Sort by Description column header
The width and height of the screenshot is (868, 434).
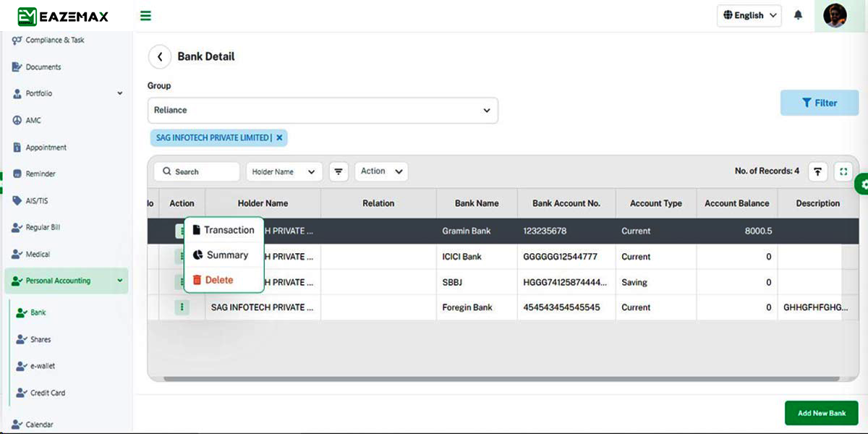pos(818,203)
